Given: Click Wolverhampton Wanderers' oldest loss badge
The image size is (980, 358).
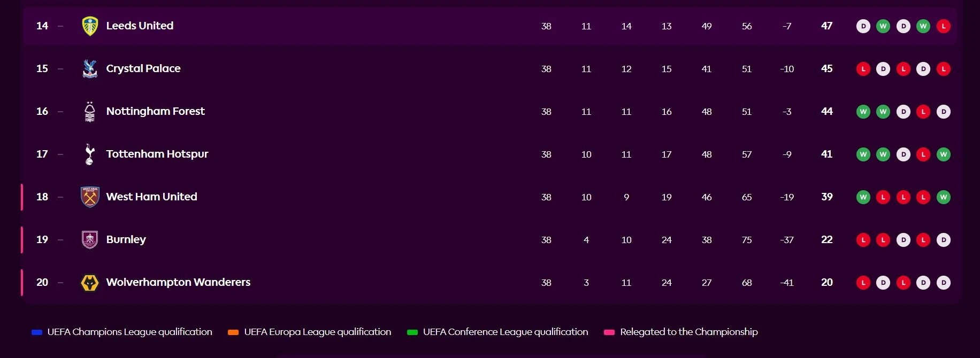Looking at the screenshot, I should (x=863, y=283).
